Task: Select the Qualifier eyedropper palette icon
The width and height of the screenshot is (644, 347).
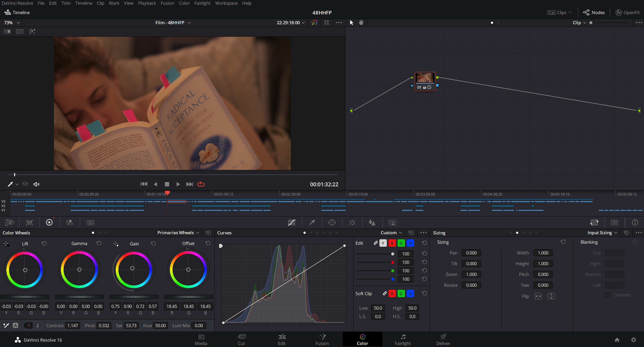Action: tap(312, 222)
